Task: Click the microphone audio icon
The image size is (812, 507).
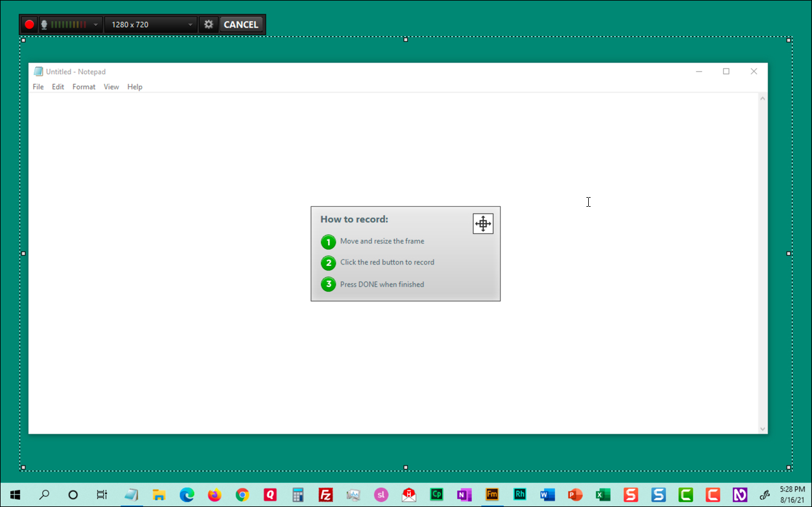Action: [x=43, y=25]
